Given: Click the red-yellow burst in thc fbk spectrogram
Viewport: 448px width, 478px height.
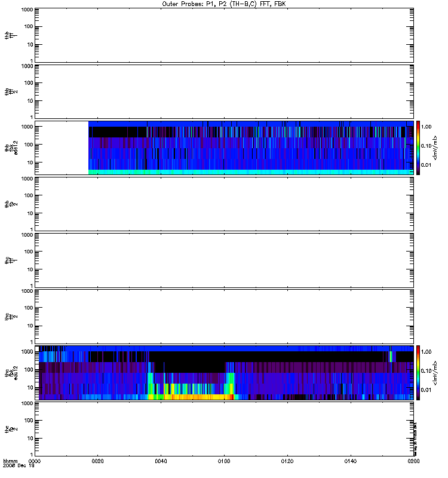Looking at the screenshot, I should click(x=198, y=397).
